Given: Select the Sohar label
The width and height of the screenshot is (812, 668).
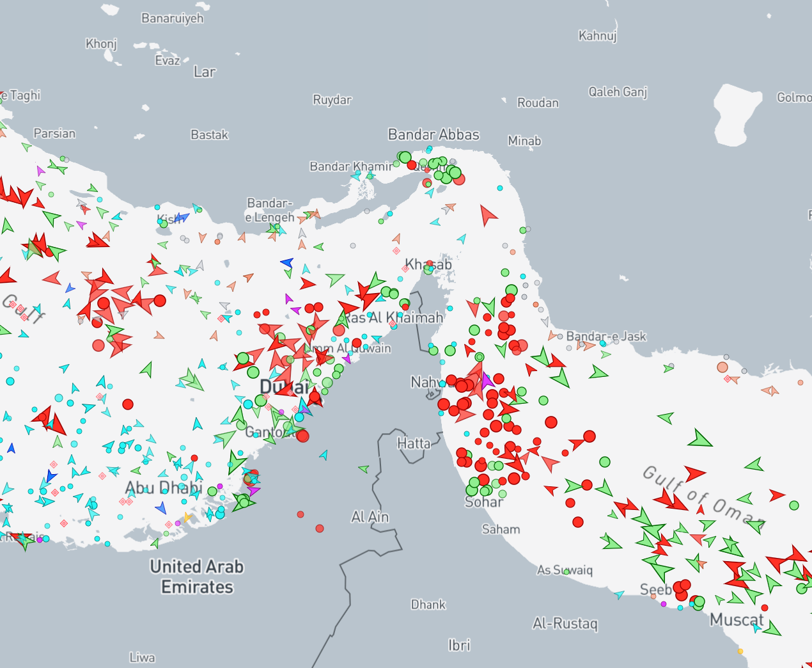Looking at the screenshot, I should (484, 502).
